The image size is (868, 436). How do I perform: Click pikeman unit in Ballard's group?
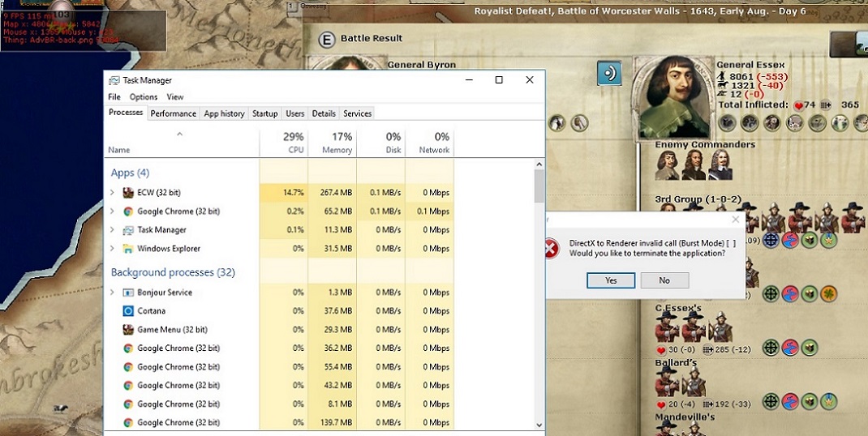click(693, 382)
